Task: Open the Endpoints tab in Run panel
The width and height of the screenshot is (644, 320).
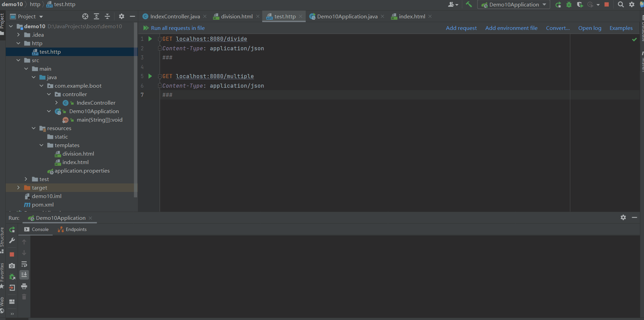Action: pyautogui.click(x=72, y=229)
